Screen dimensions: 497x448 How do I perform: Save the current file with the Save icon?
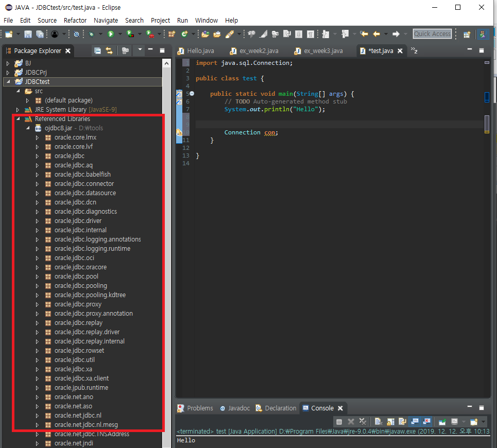[28, 34]
